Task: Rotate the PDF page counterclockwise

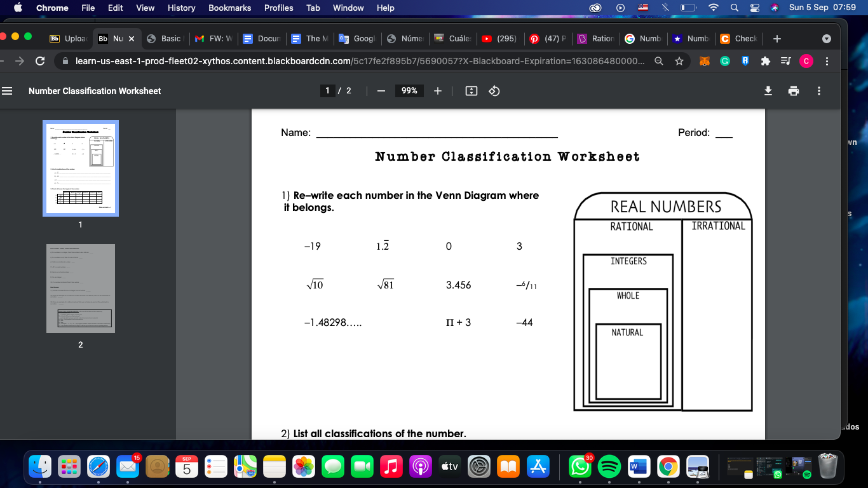Action: [x=495, y=91]
